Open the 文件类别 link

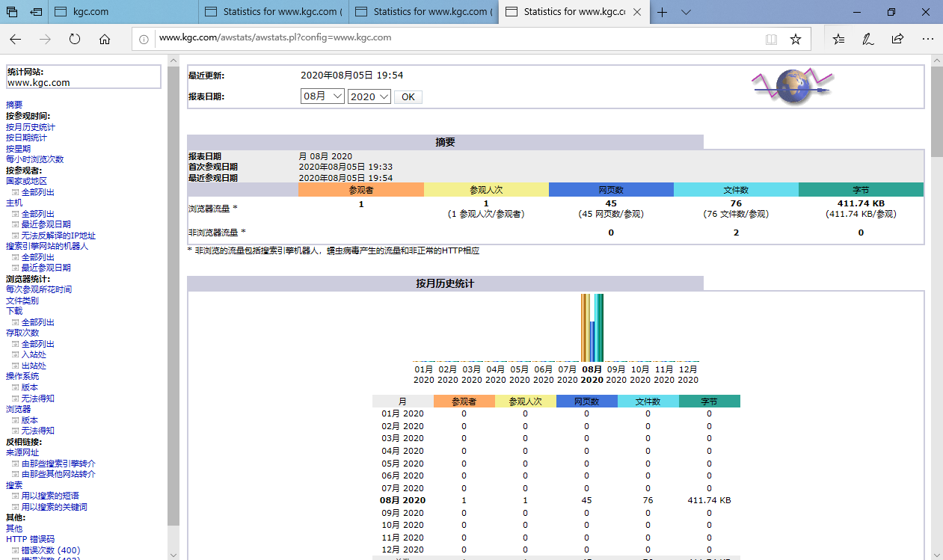22,301
